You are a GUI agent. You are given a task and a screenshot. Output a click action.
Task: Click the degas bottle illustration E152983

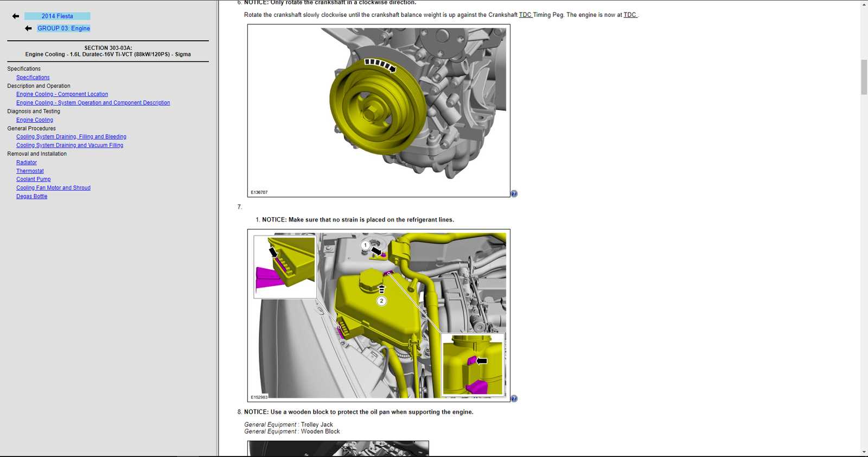(x=379, y=315)
